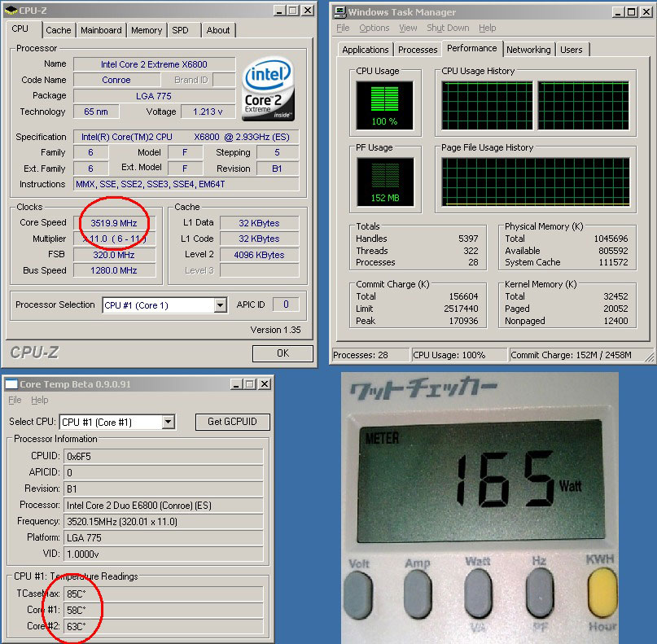Click the Processor field 'Intel Core 2 Duo E6800 (Conroe) (ES)'

point(164,506)
